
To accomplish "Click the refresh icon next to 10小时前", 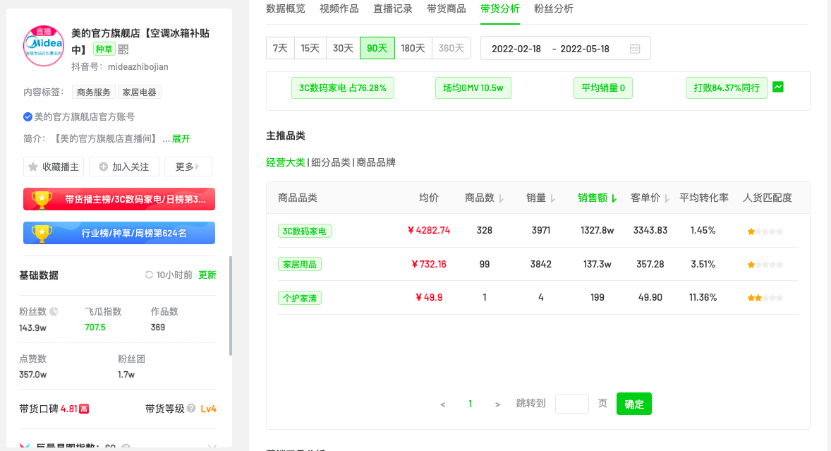I will [149, 275].
